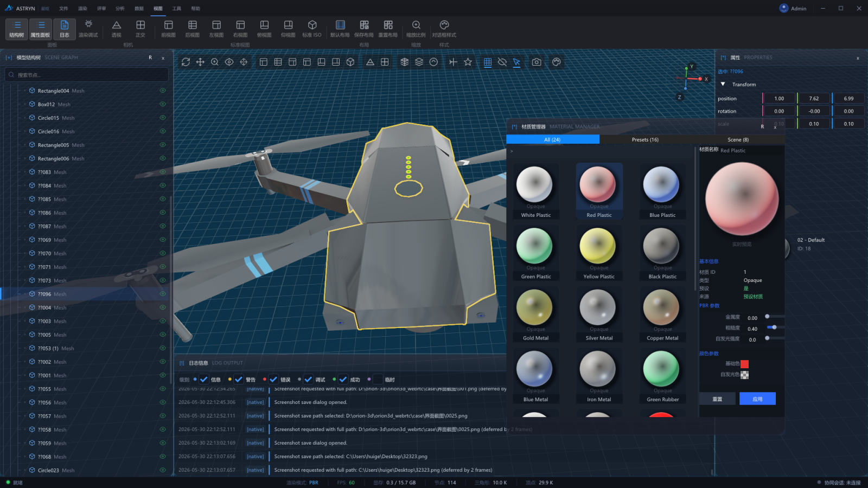Open 缩放比例 zoom scale tool
The width and height of the screenshot is (868, 488).
pyautogui.click(x=416, y=29)
